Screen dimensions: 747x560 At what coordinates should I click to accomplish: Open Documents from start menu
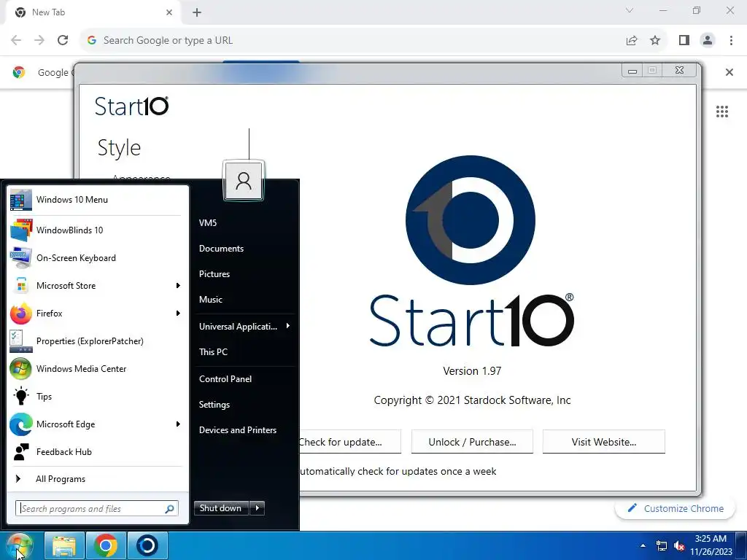click(x=221, y=249)
